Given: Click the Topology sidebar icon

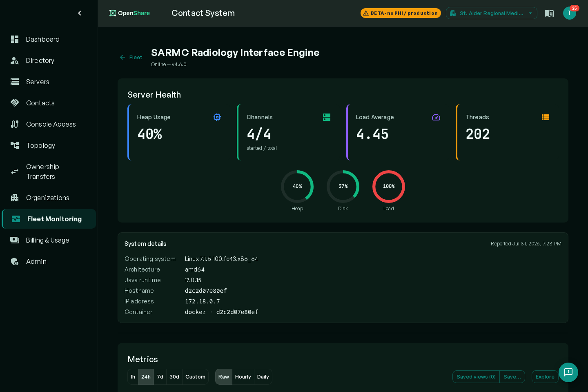Looking at the screenshot, I should point(15,145).
